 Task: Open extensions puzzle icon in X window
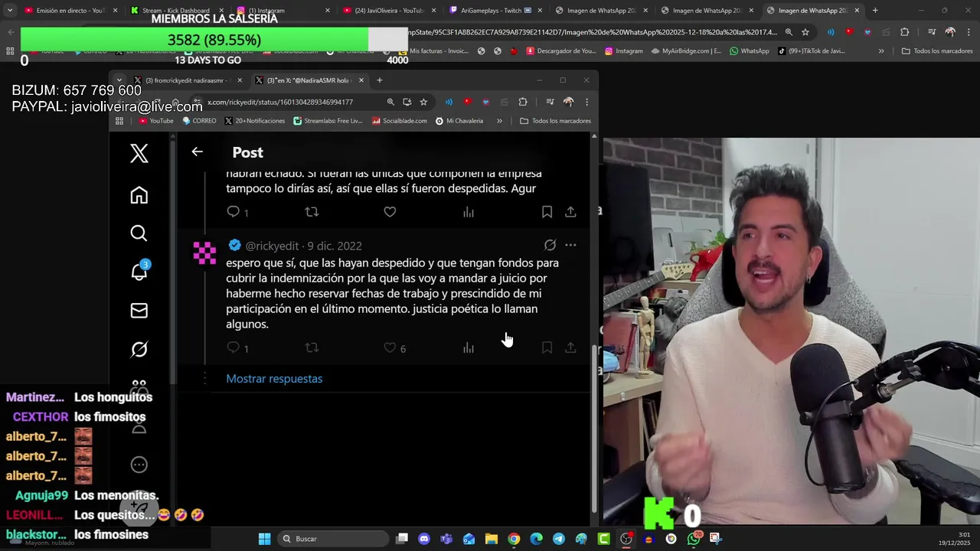[x=523, y=102]
